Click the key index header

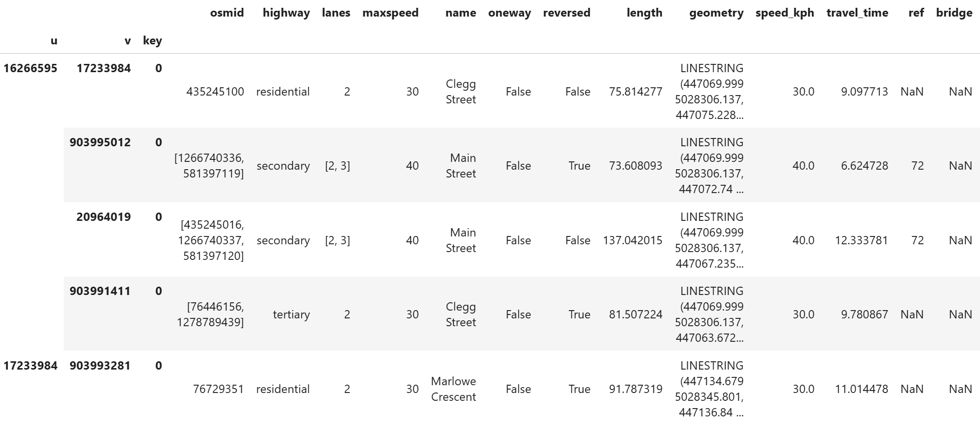[x=152, y=40]
